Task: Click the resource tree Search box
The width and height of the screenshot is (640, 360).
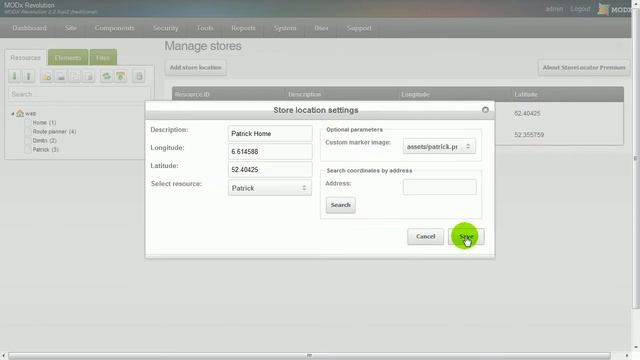Action: pos(79,94)
